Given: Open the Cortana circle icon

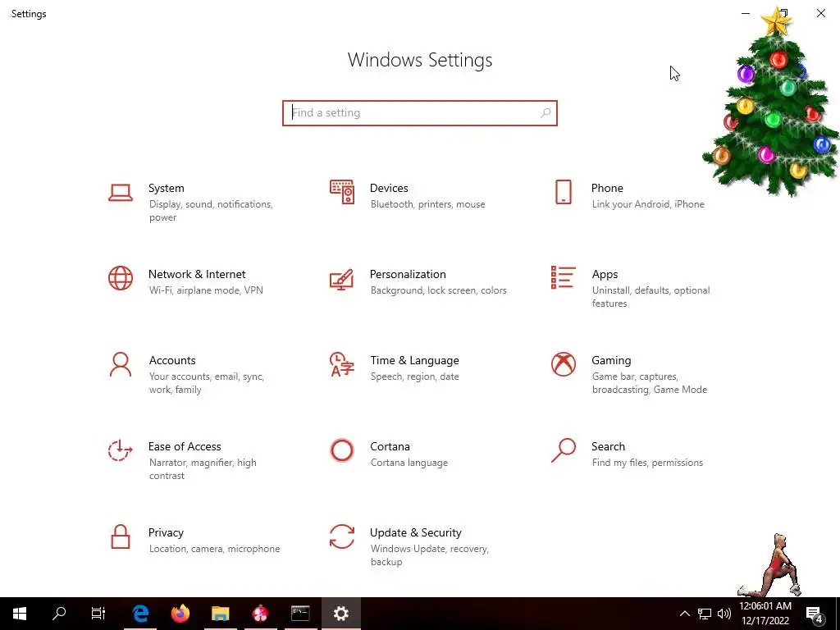Looking at the screenshot, I should pos(342,450).
